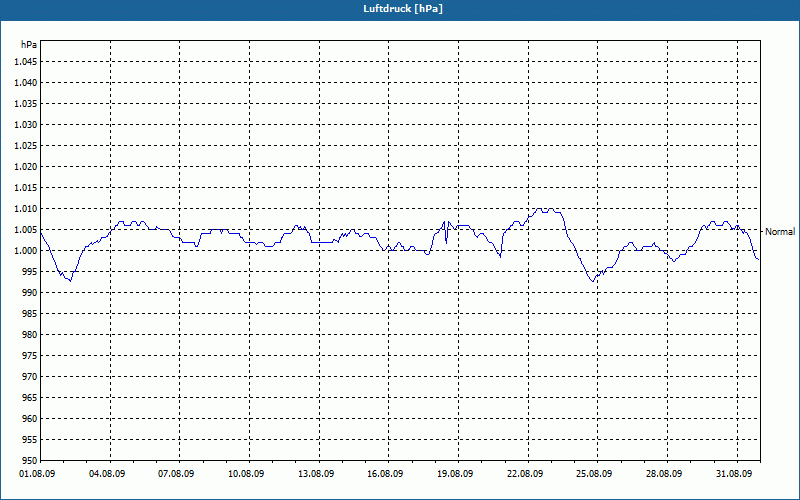Select the 25.08.09 date label
Image resolution: width=800 pixels, height=500 pixels.
click(594, 474)
